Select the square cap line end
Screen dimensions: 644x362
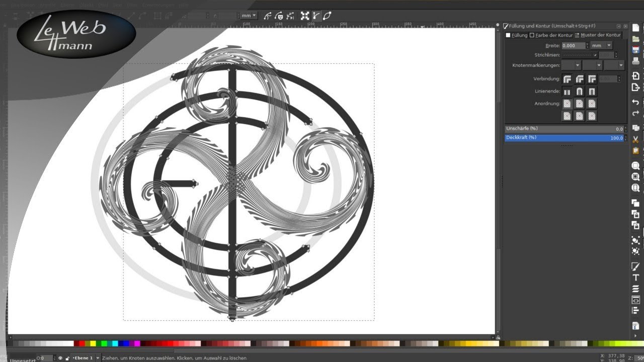click(592, 92)
